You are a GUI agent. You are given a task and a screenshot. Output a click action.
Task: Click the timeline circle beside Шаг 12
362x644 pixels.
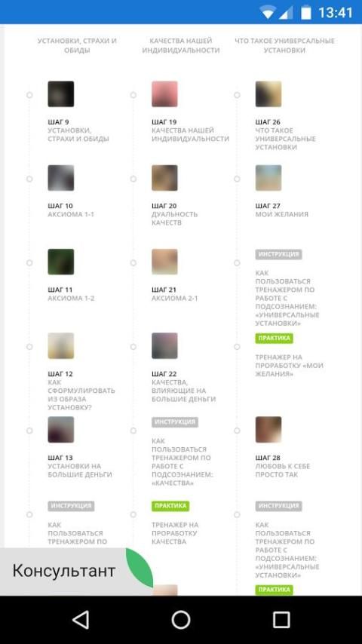pos(29,347)
